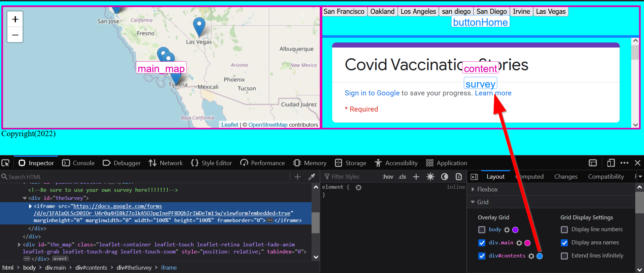The width and height of the screenshot is (644, 273).
Task: Click the eyedropper color picker icon
Action: [x=312, y=177]
